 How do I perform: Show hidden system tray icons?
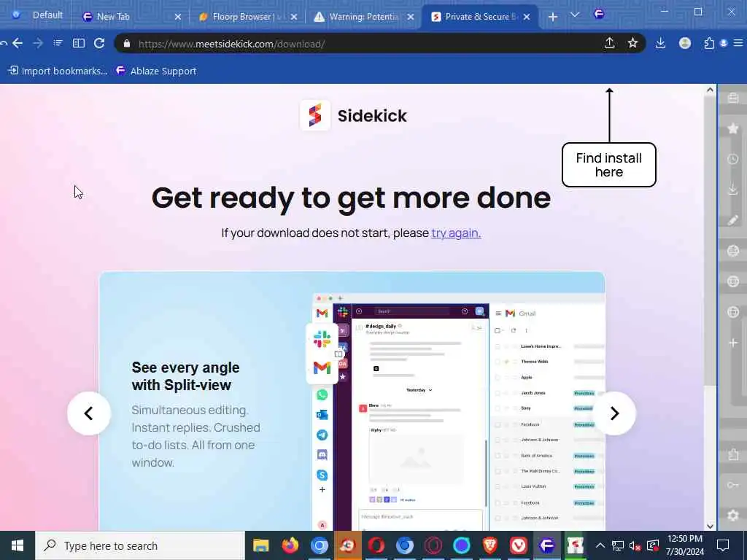point(600,545)
